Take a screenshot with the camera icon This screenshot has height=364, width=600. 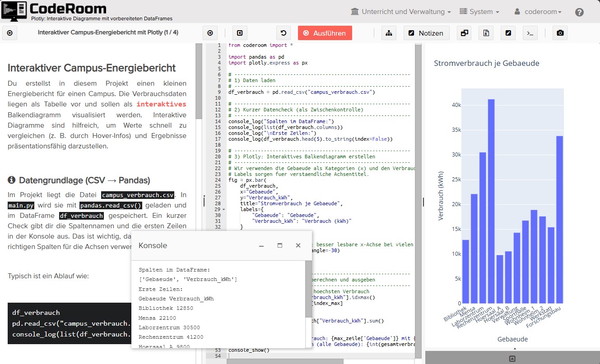click(560, 33)
